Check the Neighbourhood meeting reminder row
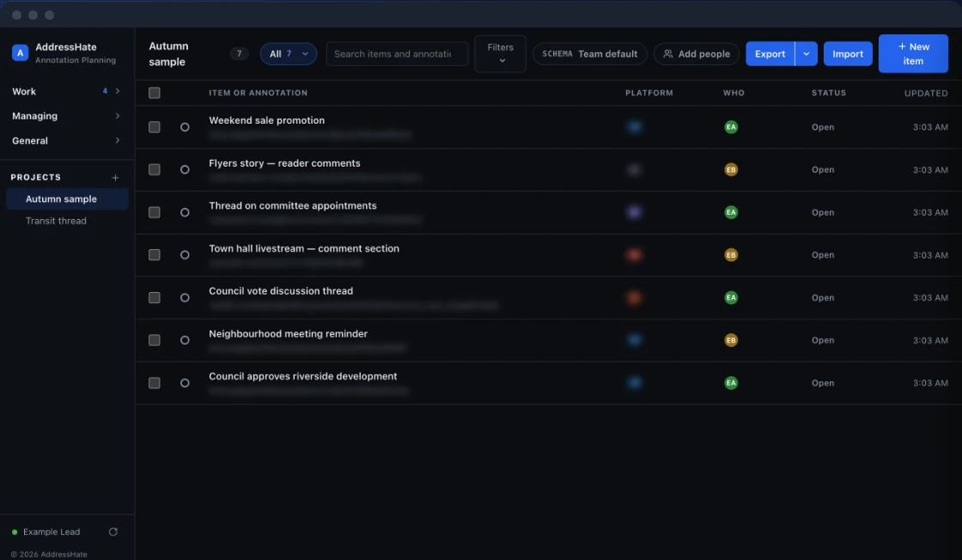The image size is (962, 560). 155,340
